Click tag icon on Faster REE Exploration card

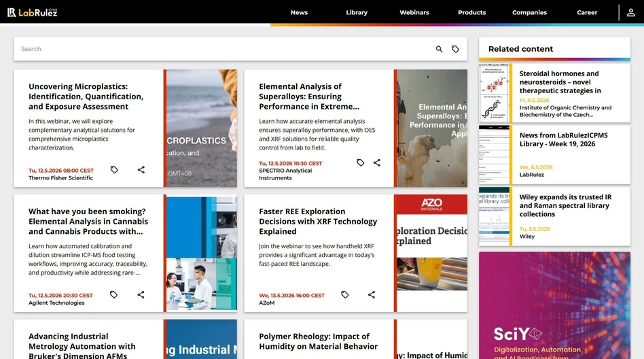tap(344, 295)
